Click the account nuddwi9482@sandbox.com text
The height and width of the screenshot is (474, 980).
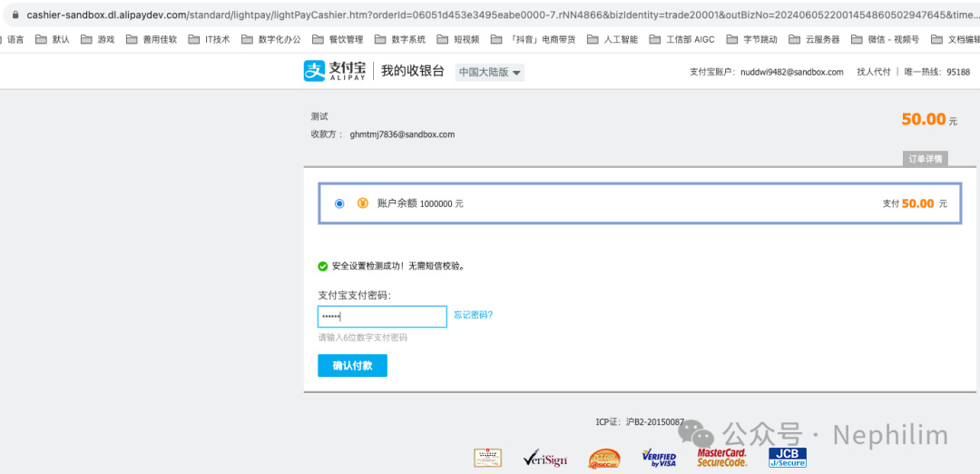[792, 72]
